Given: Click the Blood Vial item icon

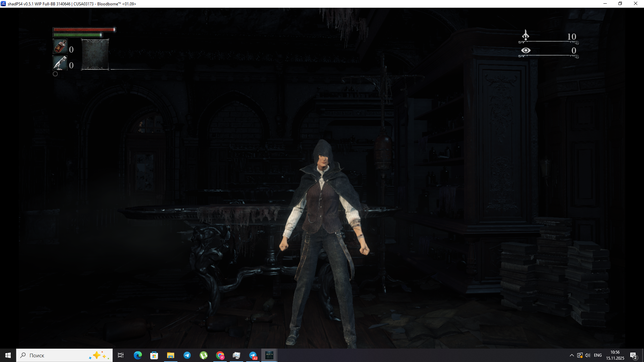Looking at the screenshot, I should pos(60,47).
